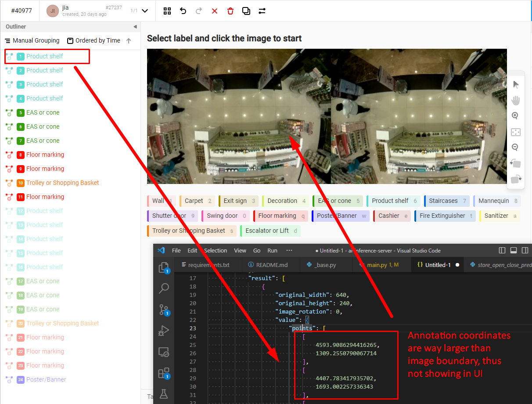This screenshot has height=404, width=532.
Task: Select the Carpet label
Action: (x=198, y=201)
